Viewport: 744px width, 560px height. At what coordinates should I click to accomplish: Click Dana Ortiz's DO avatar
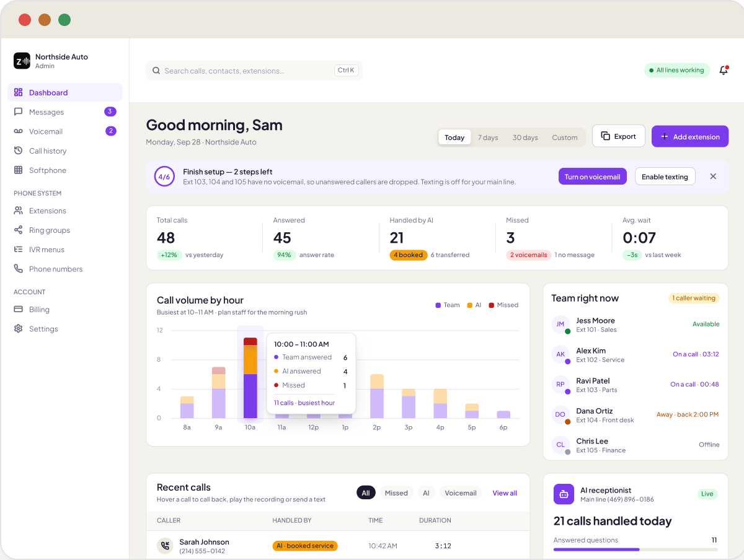(x=560, y=415)
